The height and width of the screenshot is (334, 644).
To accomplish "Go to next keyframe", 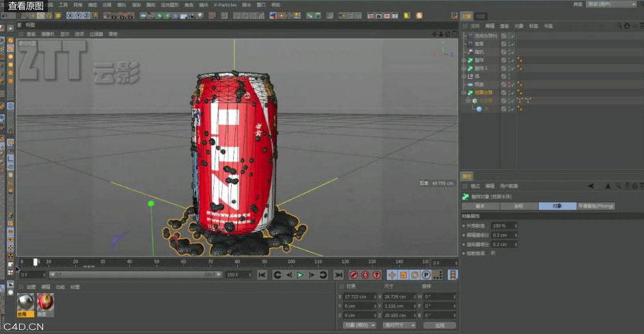I will pyautogui.click(x=323, y=275).
